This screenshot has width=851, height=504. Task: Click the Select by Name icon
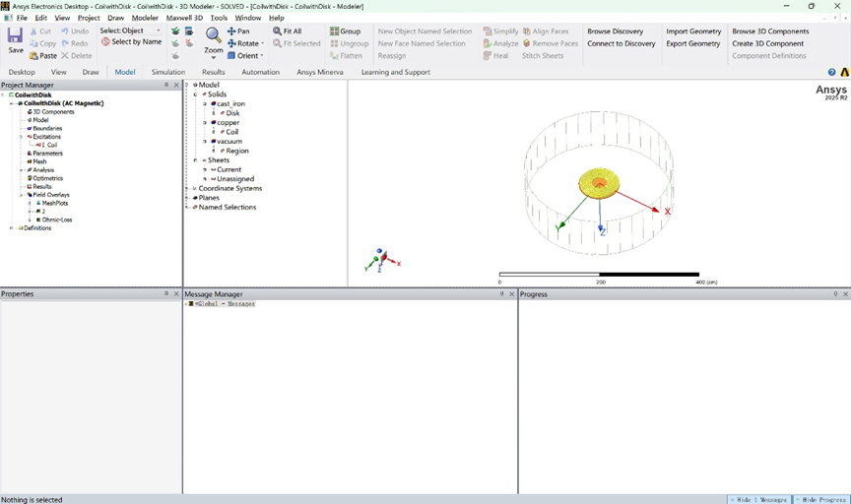(x=105, y=41)
